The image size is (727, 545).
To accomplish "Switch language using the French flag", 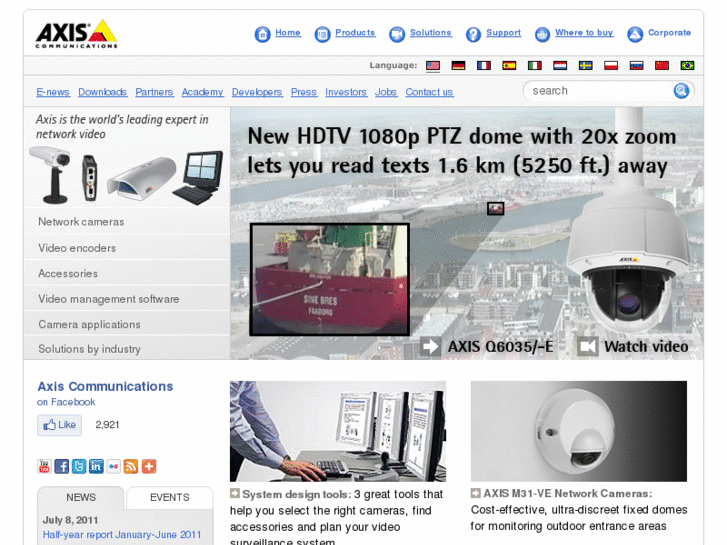I will pos(484,65).
